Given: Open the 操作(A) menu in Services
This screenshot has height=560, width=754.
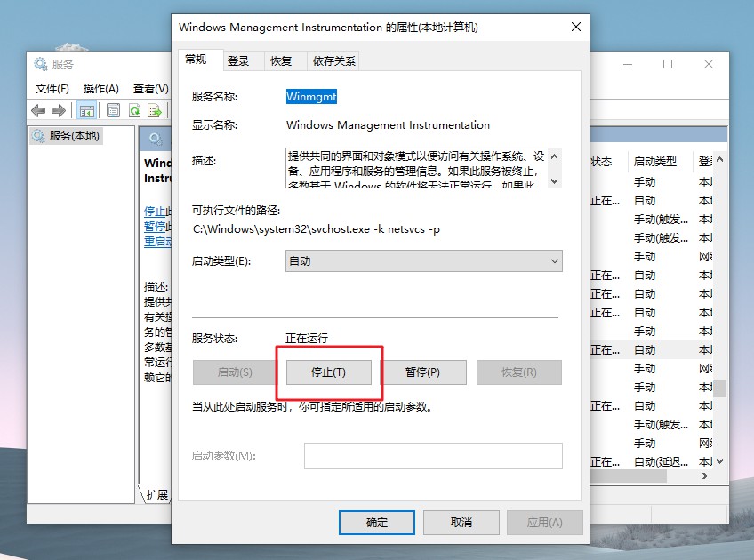Looking at the screenshot, I should 101,89.
